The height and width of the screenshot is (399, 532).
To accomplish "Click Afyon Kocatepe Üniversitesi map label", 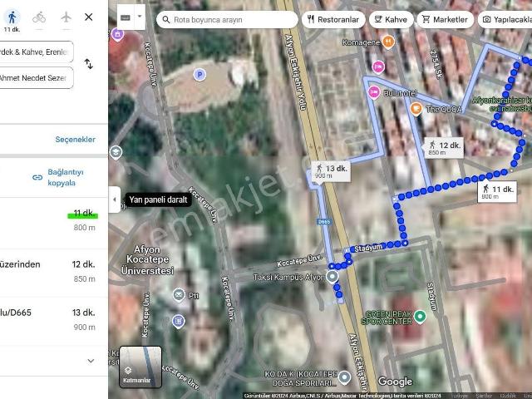I will tap(148, 260).
